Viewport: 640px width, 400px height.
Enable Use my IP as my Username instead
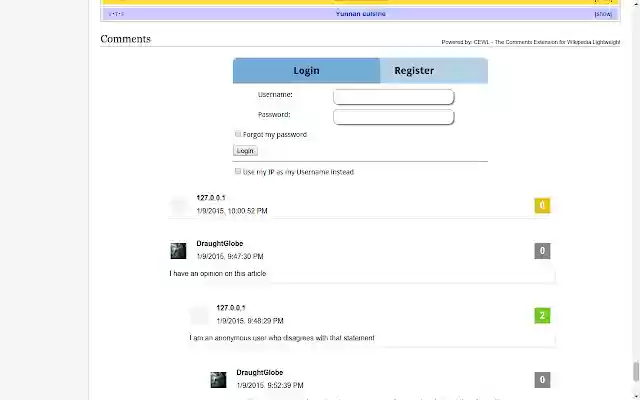(x=238, y=171)
